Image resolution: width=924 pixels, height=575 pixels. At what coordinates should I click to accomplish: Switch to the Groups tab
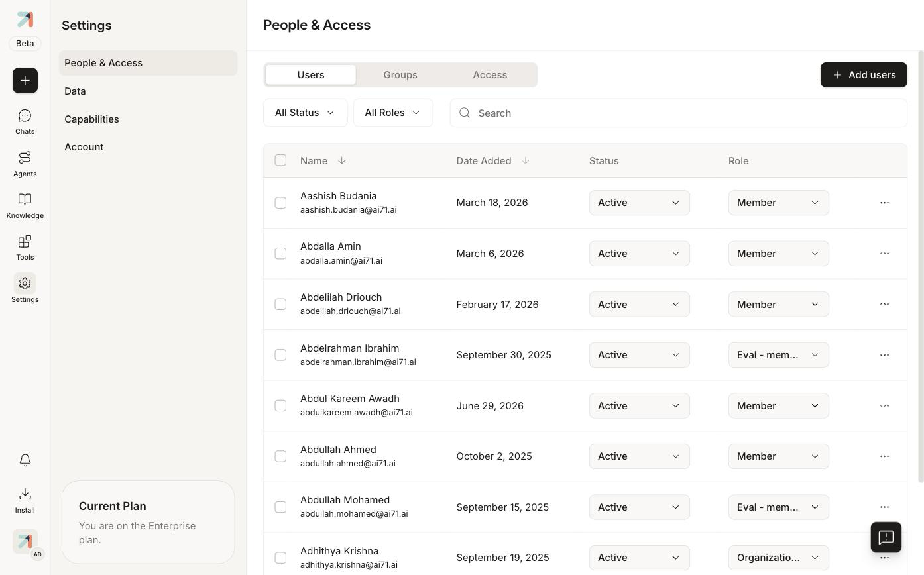pos(400,75)
